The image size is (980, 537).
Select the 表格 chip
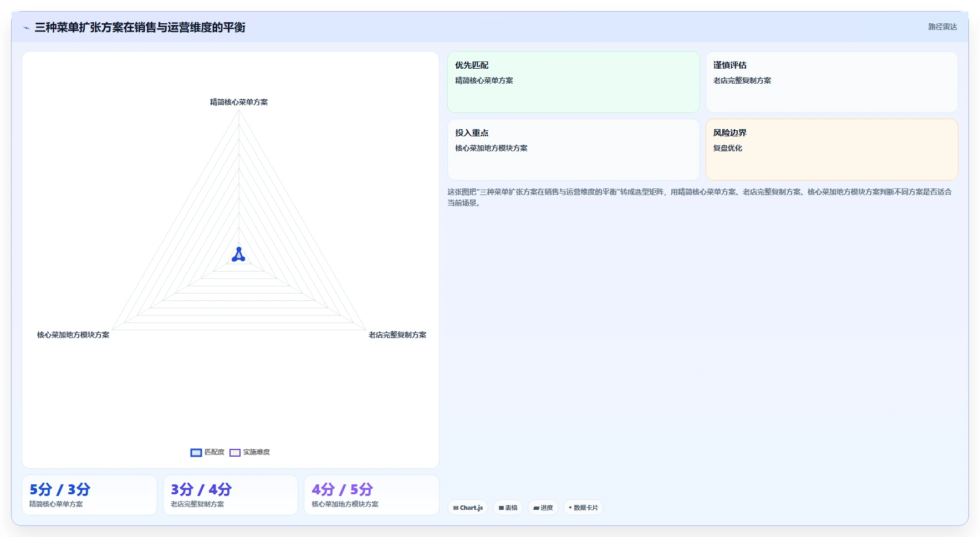508,508
